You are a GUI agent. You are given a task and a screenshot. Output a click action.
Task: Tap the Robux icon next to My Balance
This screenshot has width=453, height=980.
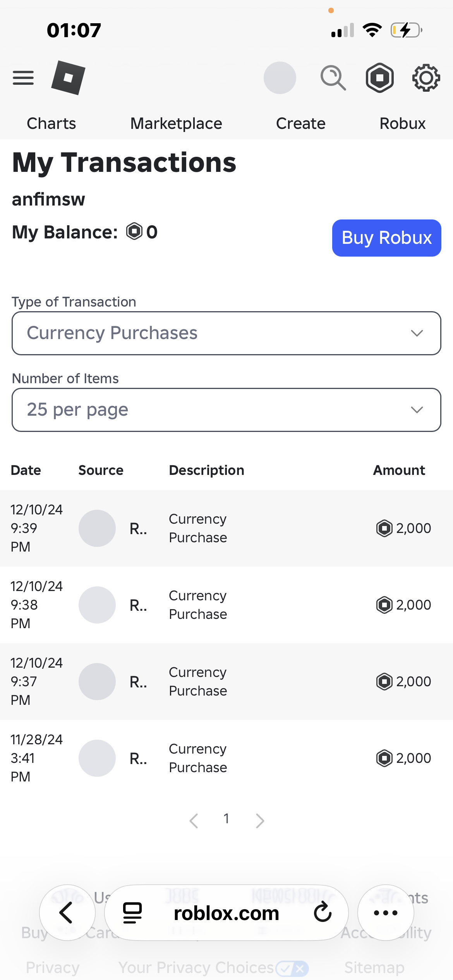(134, 231)
